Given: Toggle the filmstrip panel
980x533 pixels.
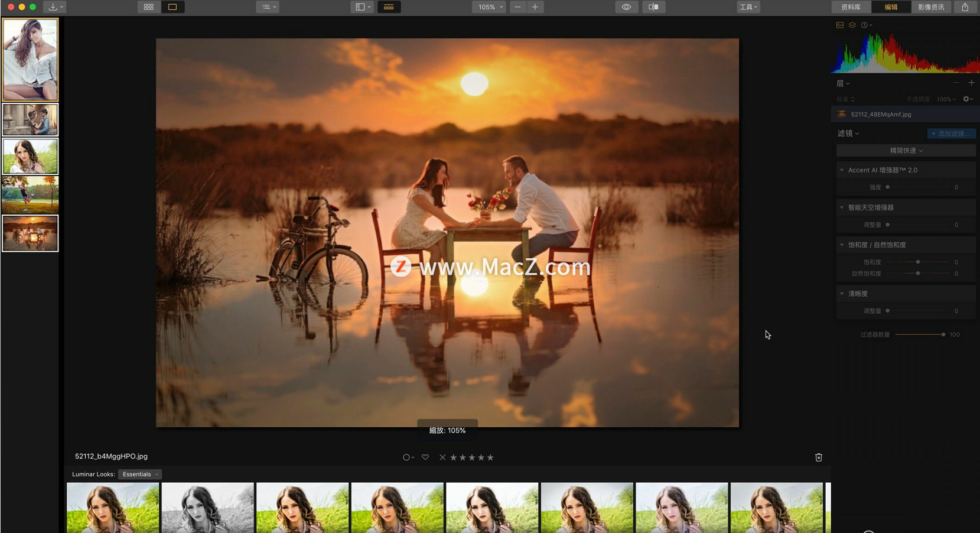Looking at the screenshot, I should tap(389, 7).
